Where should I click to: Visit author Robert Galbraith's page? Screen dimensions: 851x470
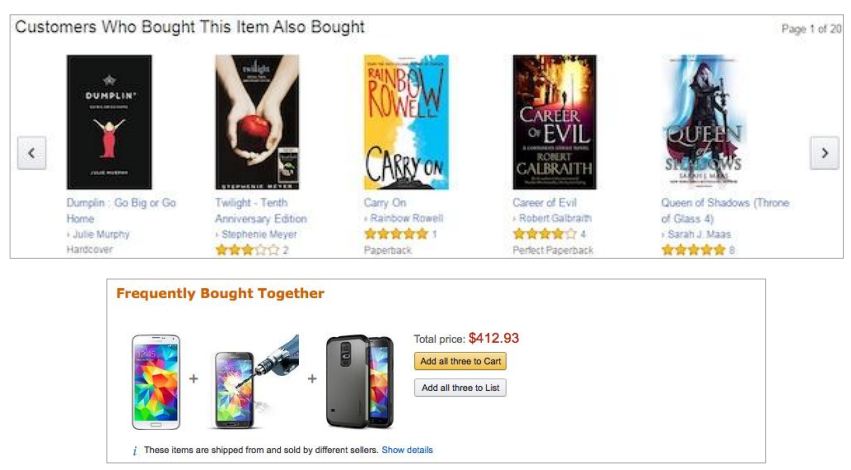pyautogui.click(x=555, y=218)
